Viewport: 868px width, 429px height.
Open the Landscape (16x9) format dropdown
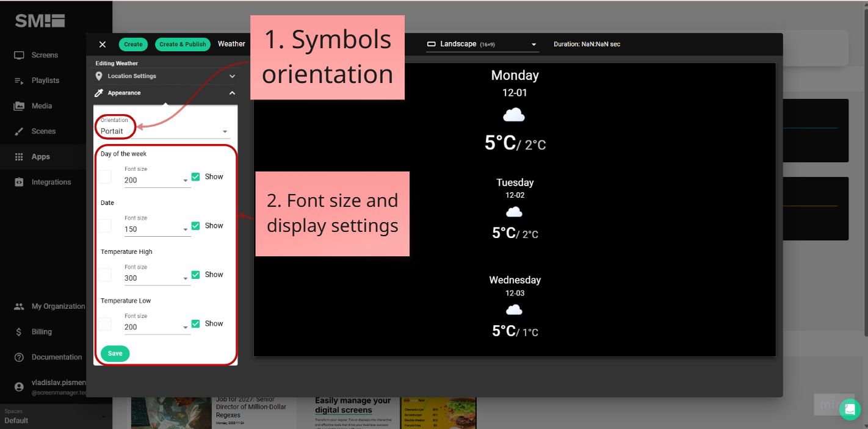(482, 43)
